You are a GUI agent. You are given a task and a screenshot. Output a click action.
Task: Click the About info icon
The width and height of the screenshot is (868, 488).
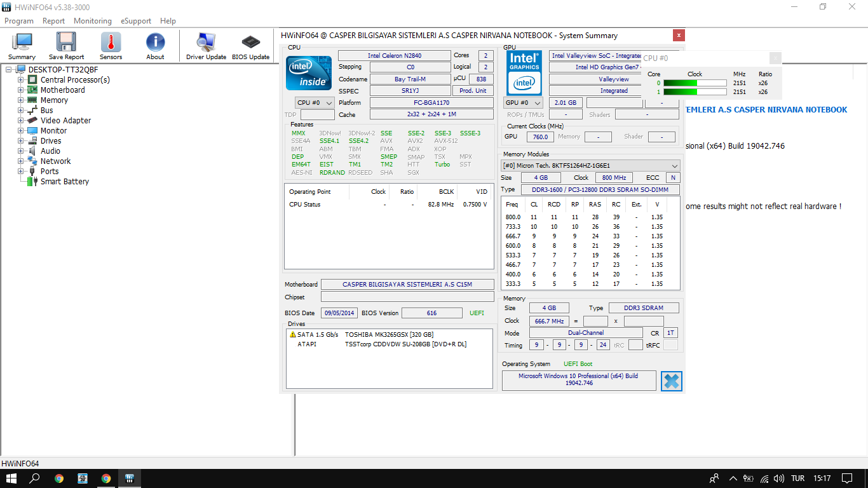tap(155, 46)
